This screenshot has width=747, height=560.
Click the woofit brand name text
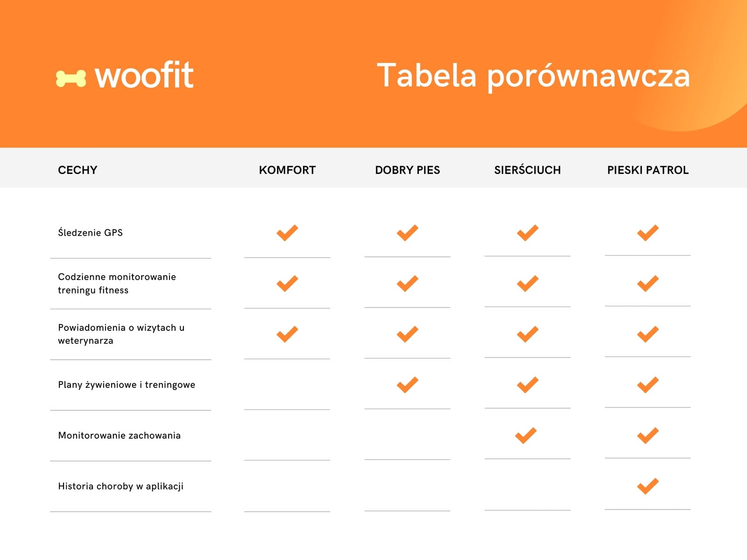pyautogui.click(x=144, y=75)
